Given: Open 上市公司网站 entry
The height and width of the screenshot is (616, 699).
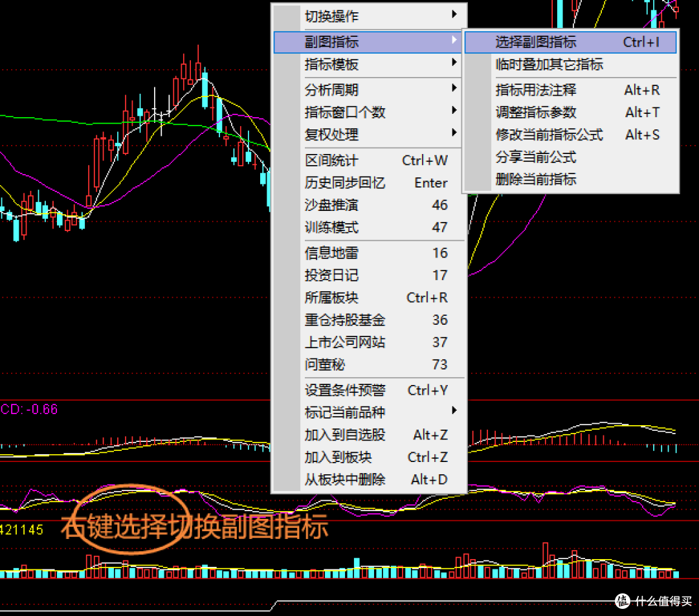Looking at the screenshot, I should click(x=370, y=342).
